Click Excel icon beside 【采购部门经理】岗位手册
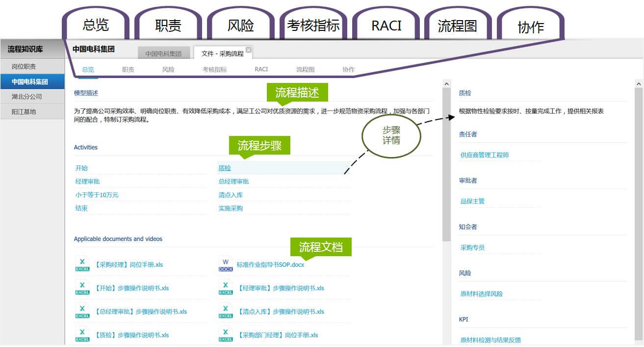Viewport: 644px width, 347px height. pyautogui.click(x=226, y=334)
